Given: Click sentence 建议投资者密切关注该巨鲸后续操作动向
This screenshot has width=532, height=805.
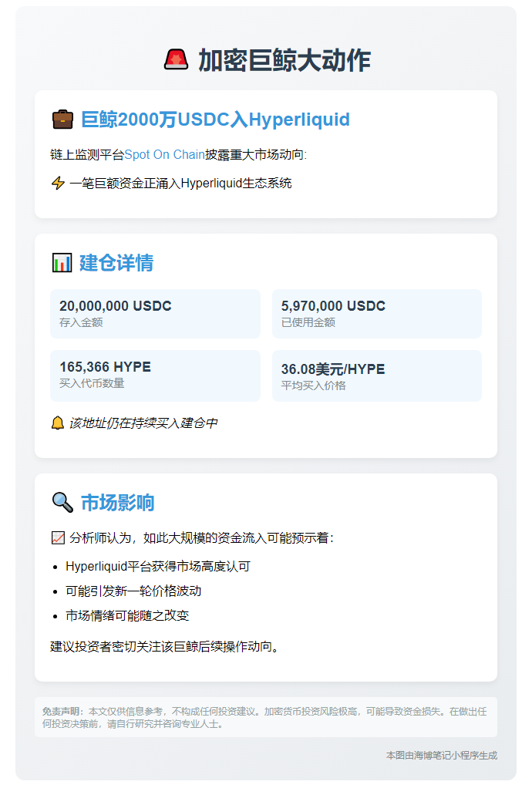Looking at the screenshot, I should 164,647.
